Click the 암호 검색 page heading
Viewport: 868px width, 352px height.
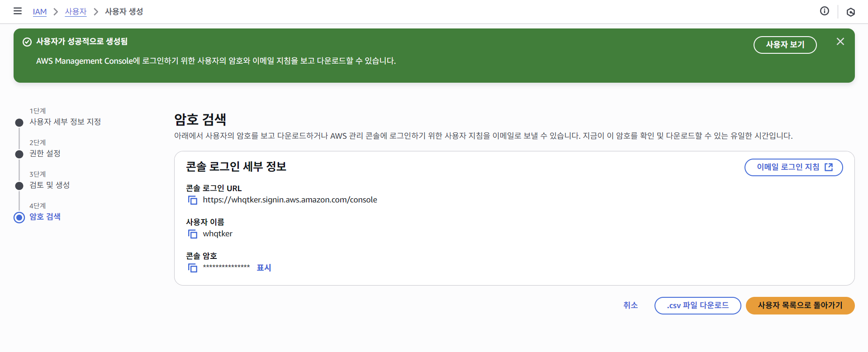(x=200, y=120)
